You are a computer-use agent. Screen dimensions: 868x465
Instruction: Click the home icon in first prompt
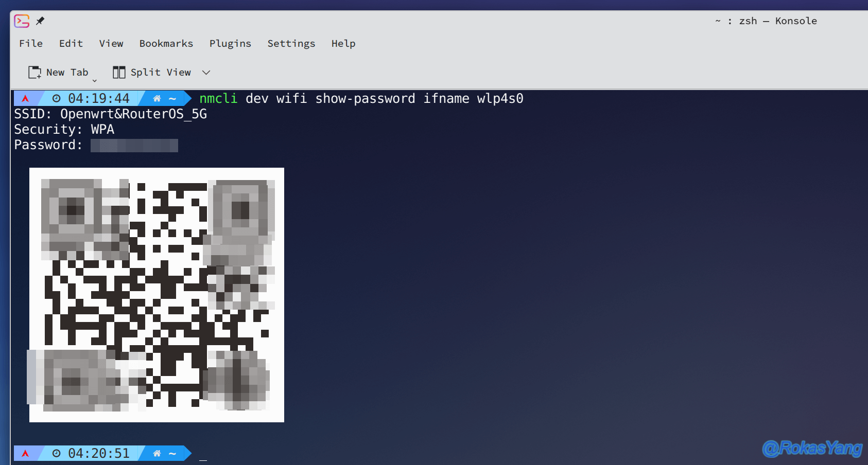click(x=157, y=98)
